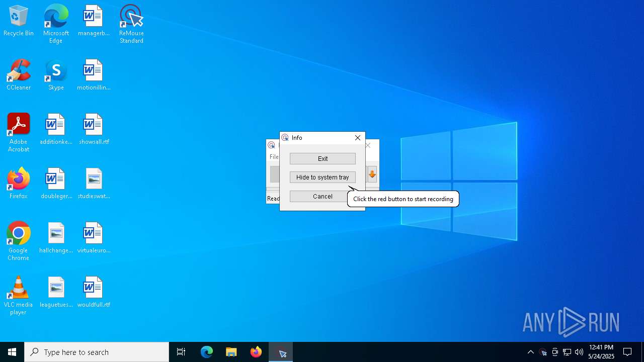Select the Microsoft Edge desktop shortcut
Screen dimensions: 644x362
pos(56,24)
